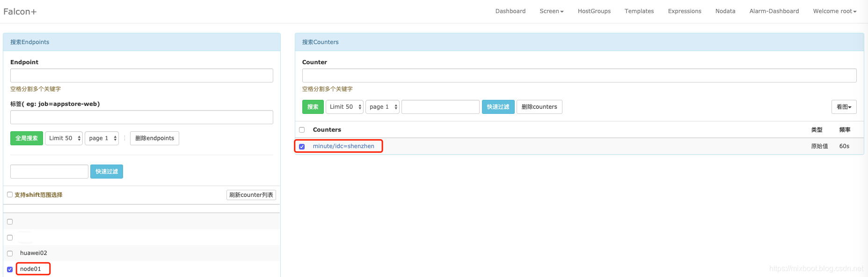Click the 频率 column header
The height and width of the screenshot is (277, 868).
pos(845,130)
